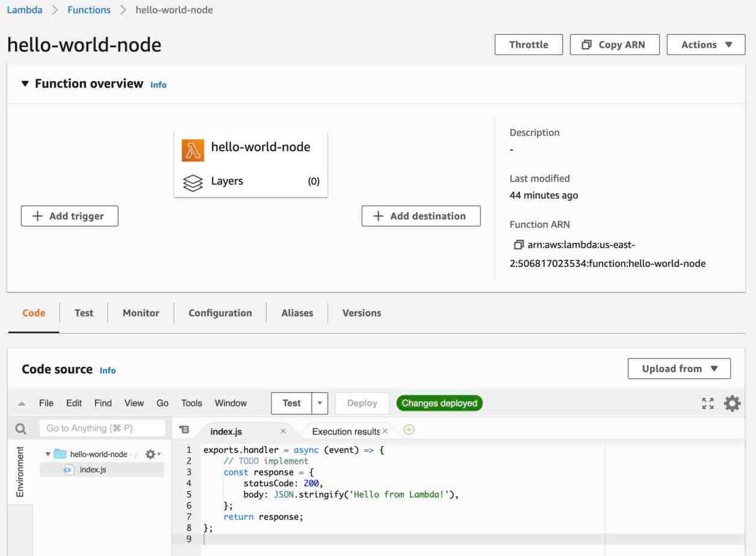Click the Throttle button
Image resolution: width=756 pixels, height=556 pixels.
point(528,45)
